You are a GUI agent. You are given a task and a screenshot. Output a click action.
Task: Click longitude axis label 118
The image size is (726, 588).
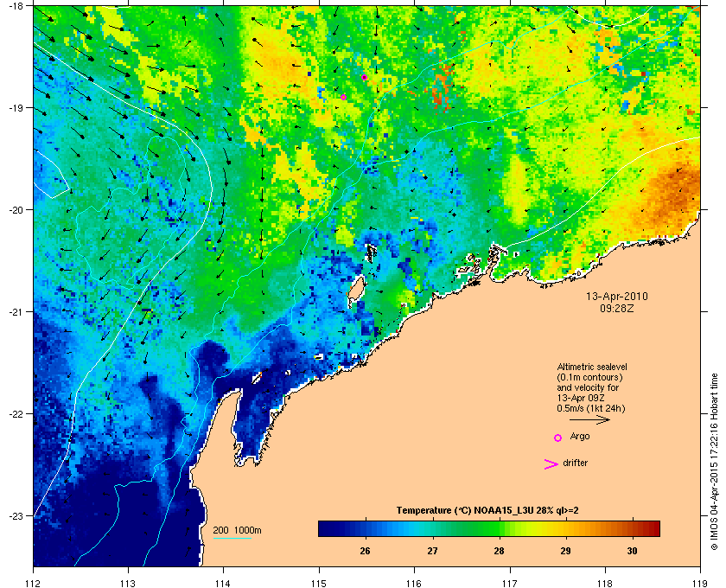click(605, 584)
